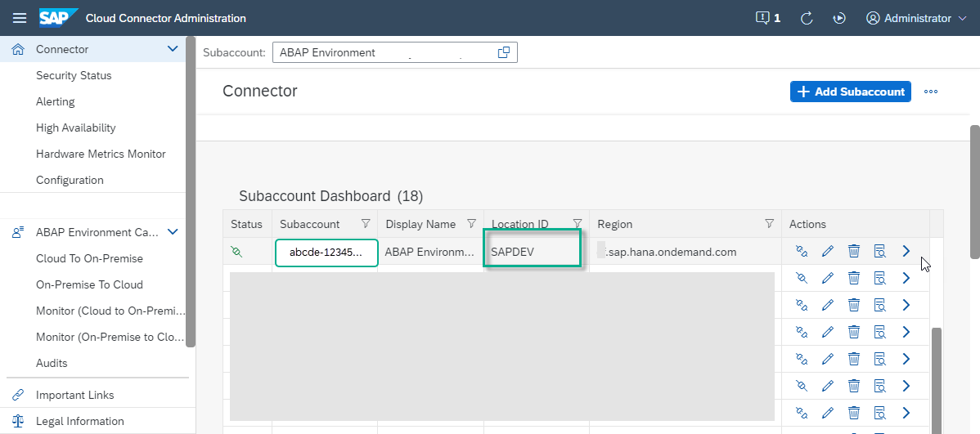Open Hardware Metrics Monitor
Image resolution: width=980 pixels, height=434 pixels.
click(101, 154)
